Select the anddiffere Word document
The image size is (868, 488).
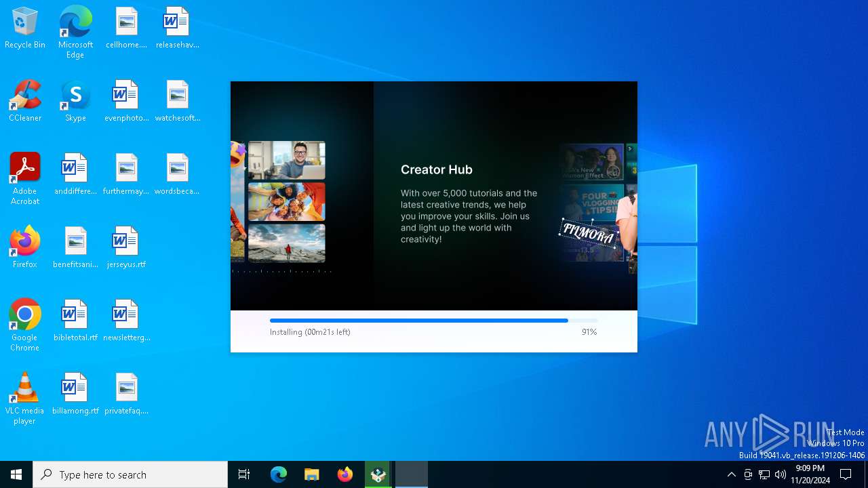(75, 175)
